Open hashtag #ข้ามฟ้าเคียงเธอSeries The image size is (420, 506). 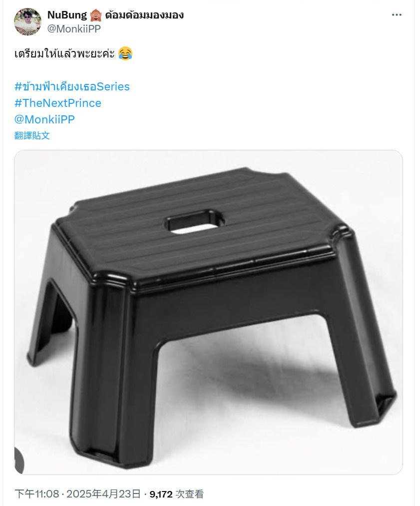72,86
